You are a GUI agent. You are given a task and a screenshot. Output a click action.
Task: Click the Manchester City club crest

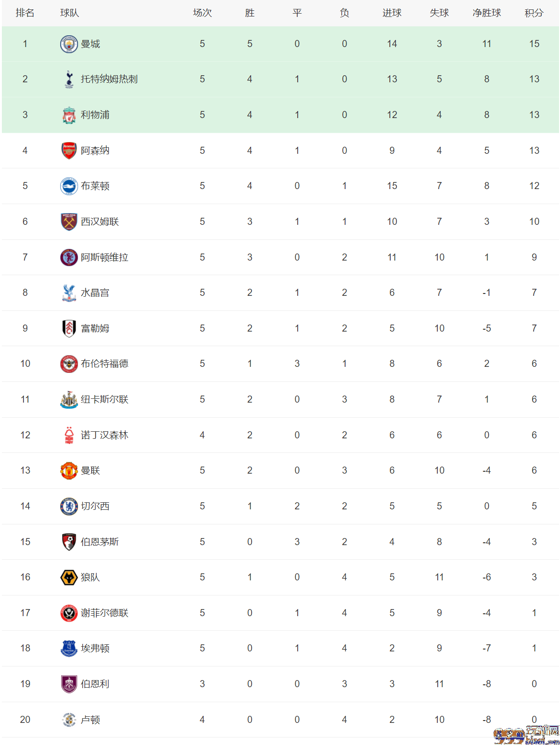[x=69, y=44]
